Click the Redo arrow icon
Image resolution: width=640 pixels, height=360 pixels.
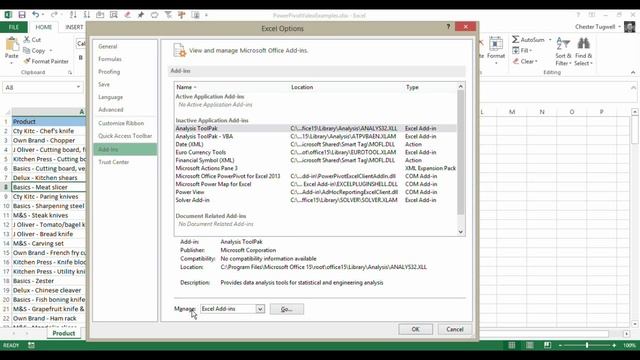coord(54,15)
